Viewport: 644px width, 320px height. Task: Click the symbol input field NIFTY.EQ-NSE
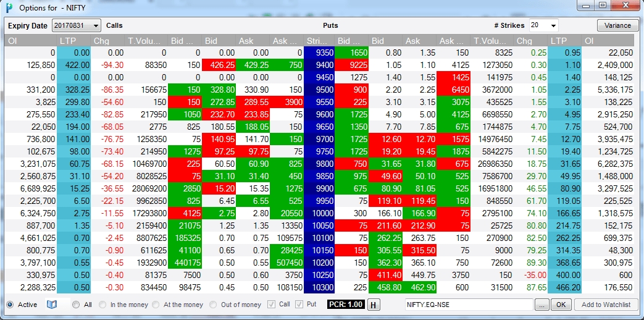click(x=469, y=305)
